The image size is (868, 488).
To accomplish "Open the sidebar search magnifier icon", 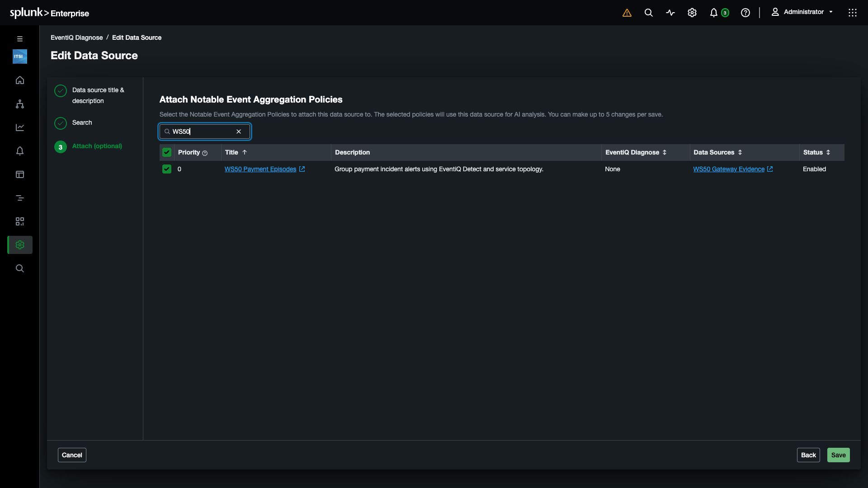I will [20, 268].
